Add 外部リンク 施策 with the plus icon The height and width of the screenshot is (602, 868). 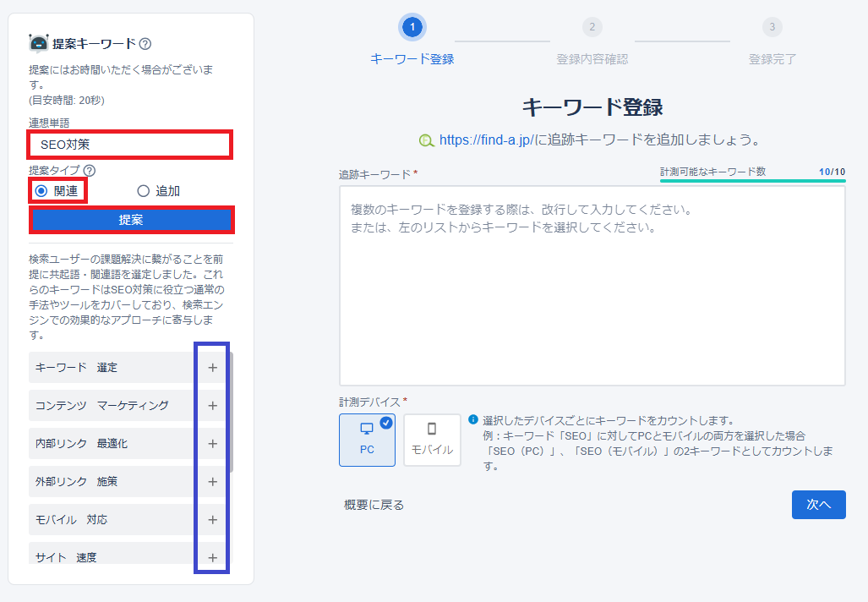click(x=213, y=482)
